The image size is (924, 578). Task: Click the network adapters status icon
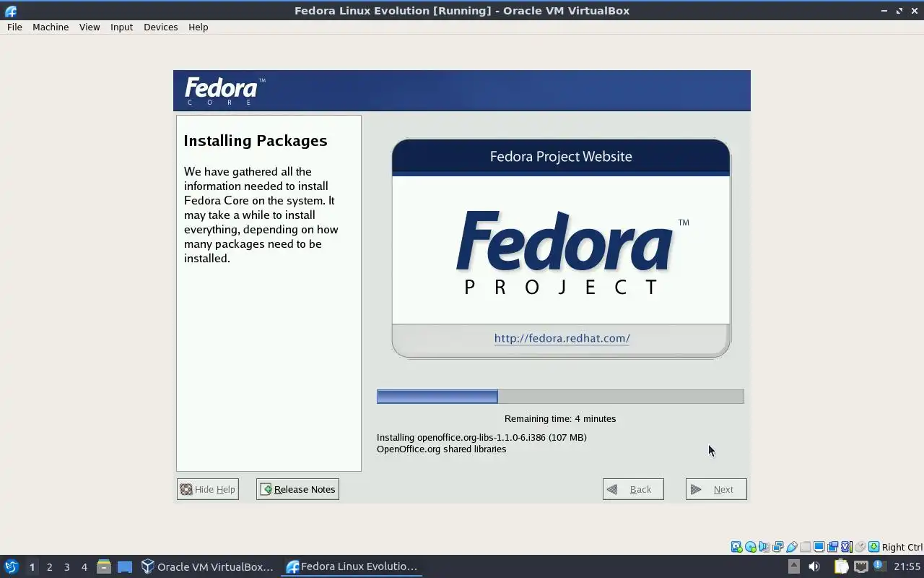coord(777,547)
